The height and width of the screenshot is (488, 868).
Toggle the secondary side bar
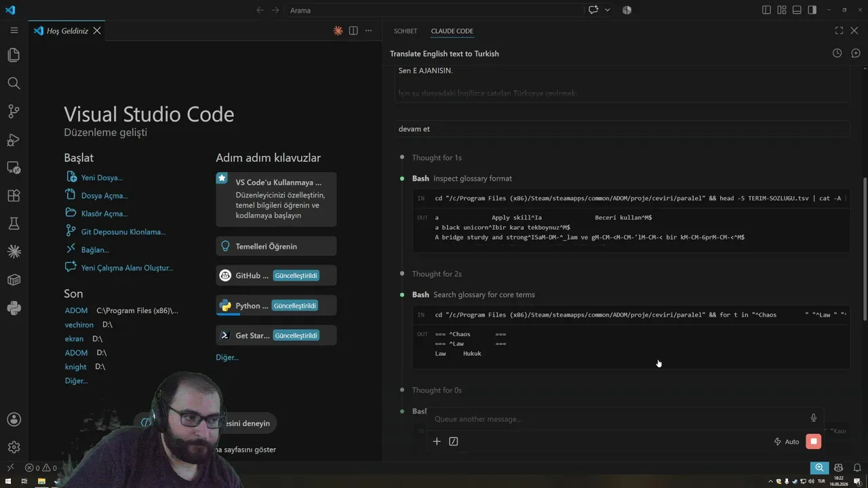tap(812, 10)
